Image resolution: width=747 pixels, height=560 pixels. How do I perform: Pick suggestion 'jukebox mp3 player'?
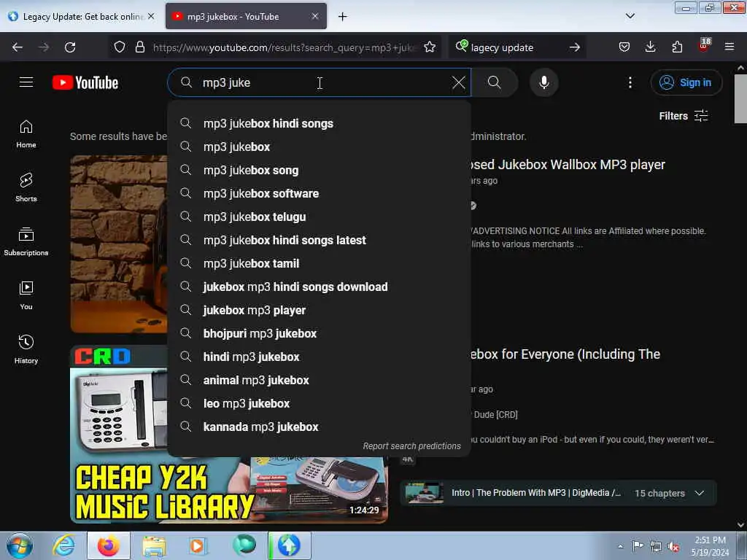320,310
